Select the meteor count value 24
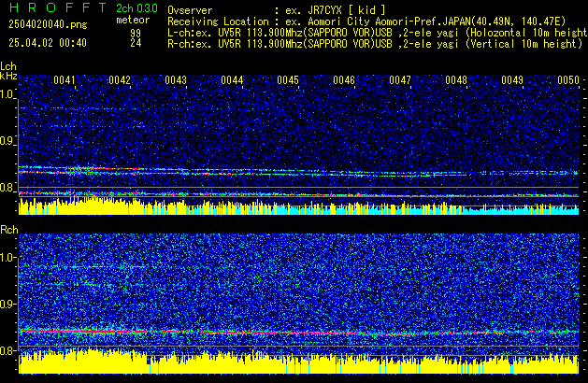Image resolution: width=588 pixels, height=383 pixels. pyautogui.click(x=136, y=43)
